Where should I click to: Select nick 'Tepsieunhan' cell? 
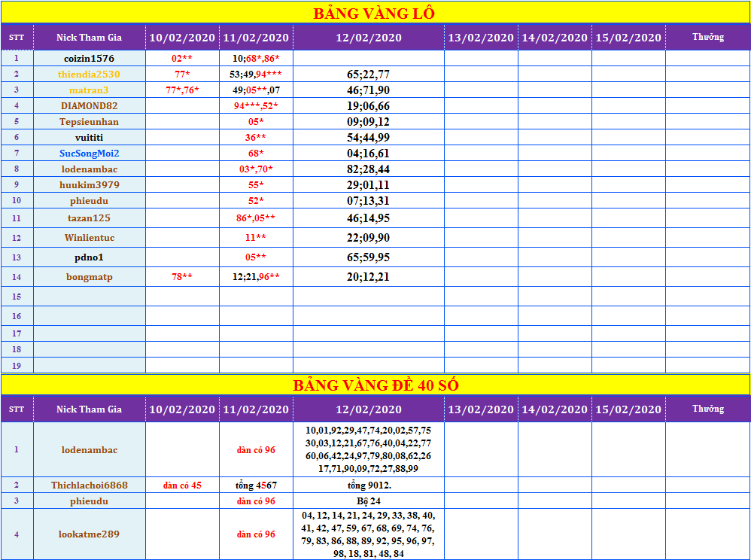coord(89,121)
